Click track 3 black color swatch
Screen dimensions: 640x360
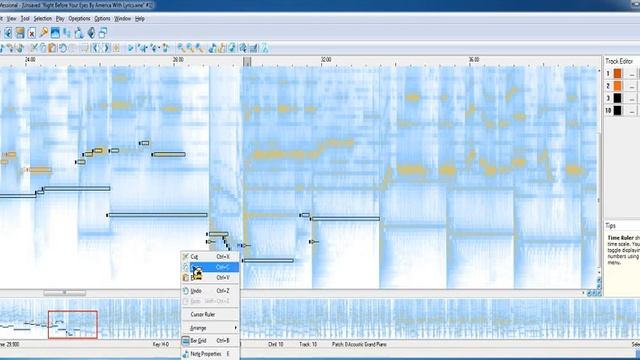[x=618, y=98]
